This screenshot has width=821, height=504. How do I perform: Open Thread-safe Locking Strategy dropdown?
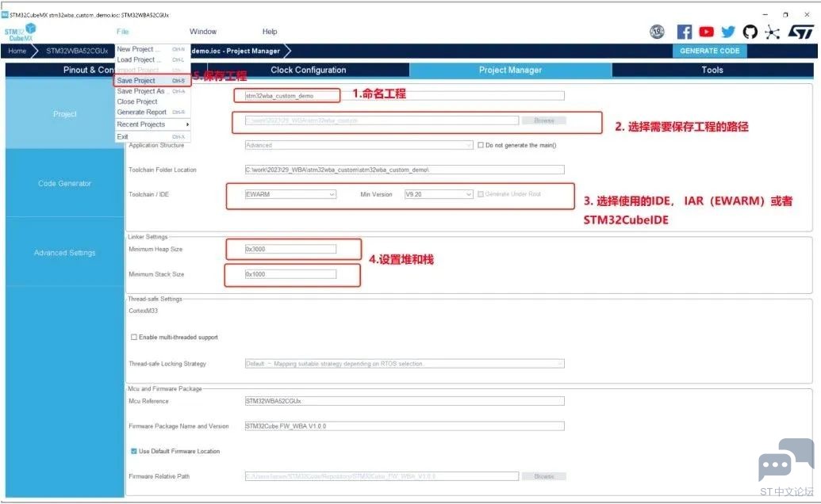405,364
